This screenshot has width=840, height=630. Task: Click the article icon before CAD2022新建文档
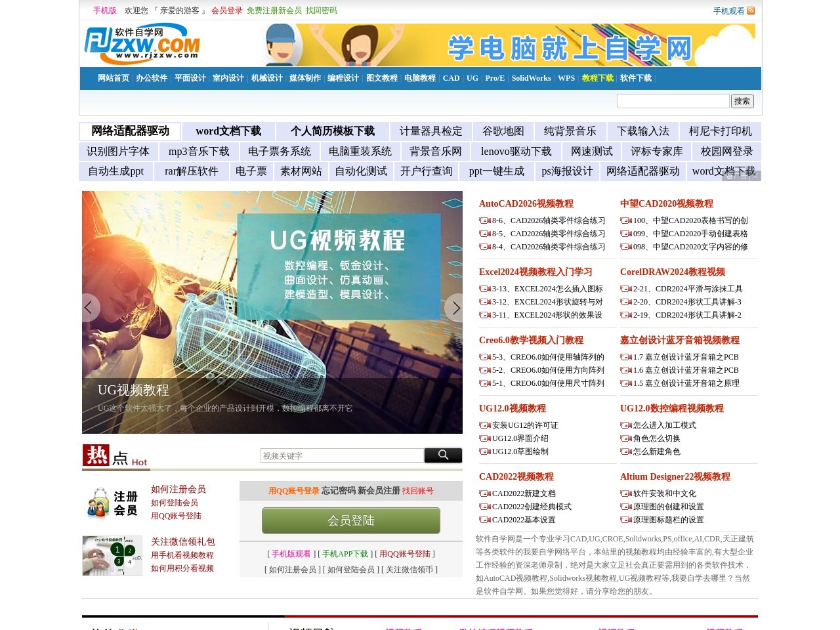point(484,493)
